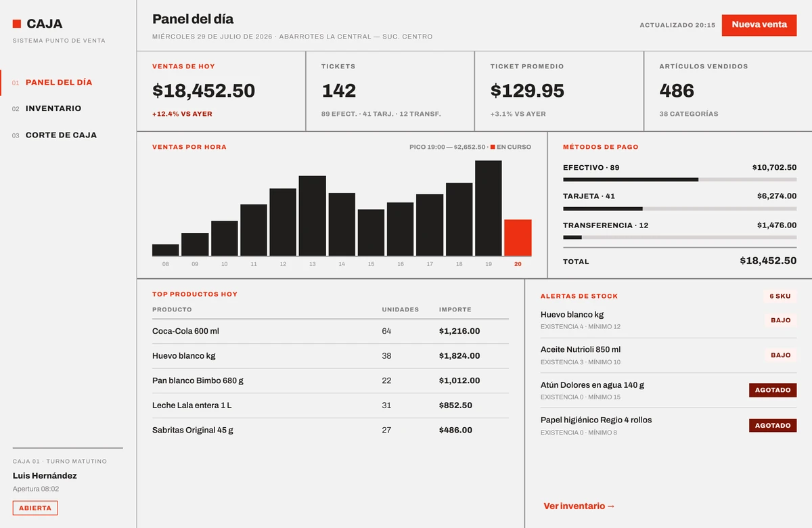Click the 13 hour bar in sales chart
Image resolution: width=812 pixels, height=528 pixels.
click(x=313, y=216)
